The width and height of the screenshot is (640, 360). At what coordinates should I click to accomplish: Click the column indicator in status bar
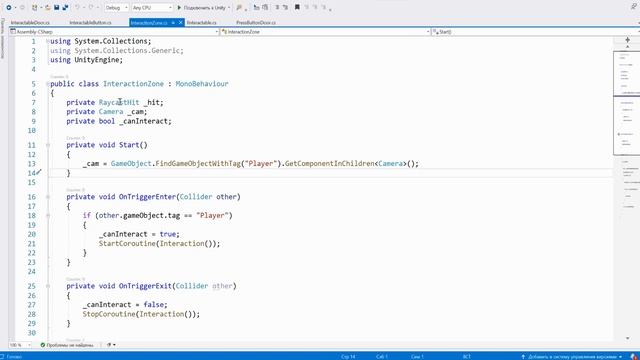coord(382,357)
